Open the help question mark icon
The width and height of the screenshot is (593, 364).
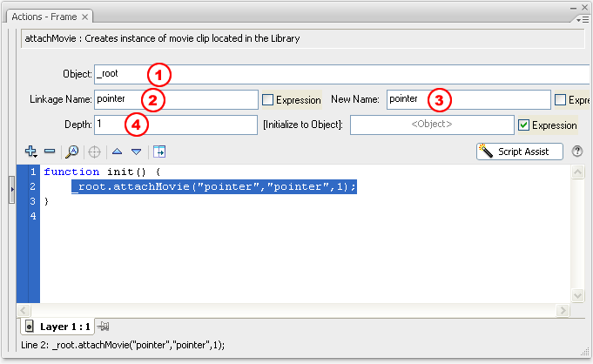point(577,152)
